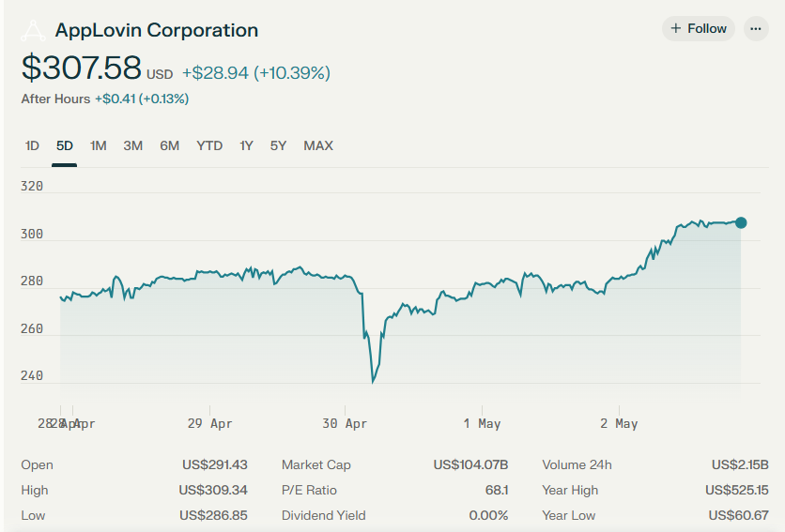Click the Volume 24h value US$2.15B

click(x=740, y=464)
